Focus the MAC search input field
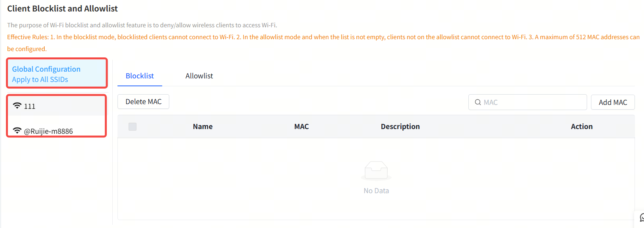644x228 pixels. click(532, 102)
